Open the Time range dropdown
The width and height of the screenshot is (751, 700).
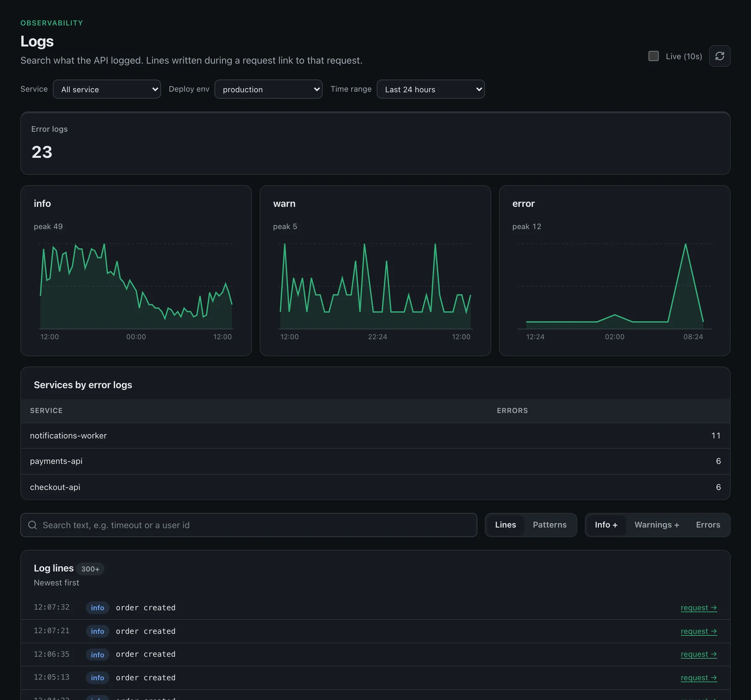(x=431, y=89)
